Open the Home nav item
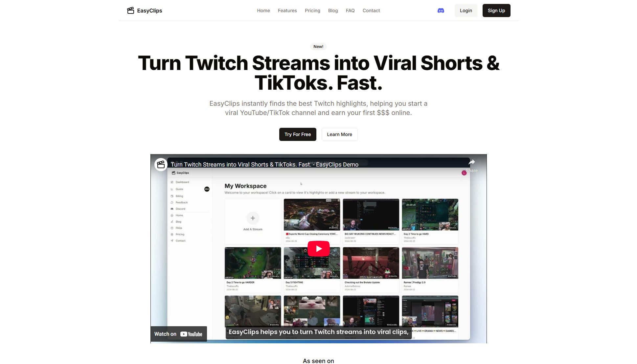This screenshot has height=364, width=637. tap(263, 11)
